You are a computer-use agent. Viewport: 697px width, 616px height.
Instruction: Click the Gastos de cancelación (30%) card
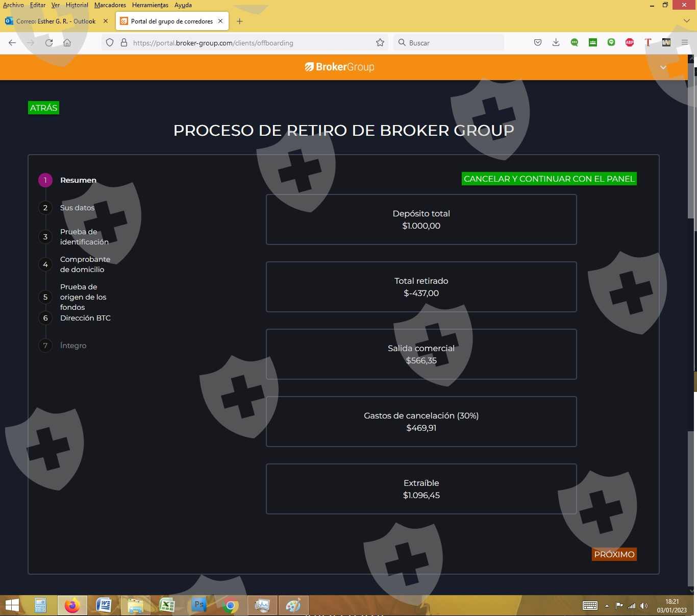(x=421, y=422)
